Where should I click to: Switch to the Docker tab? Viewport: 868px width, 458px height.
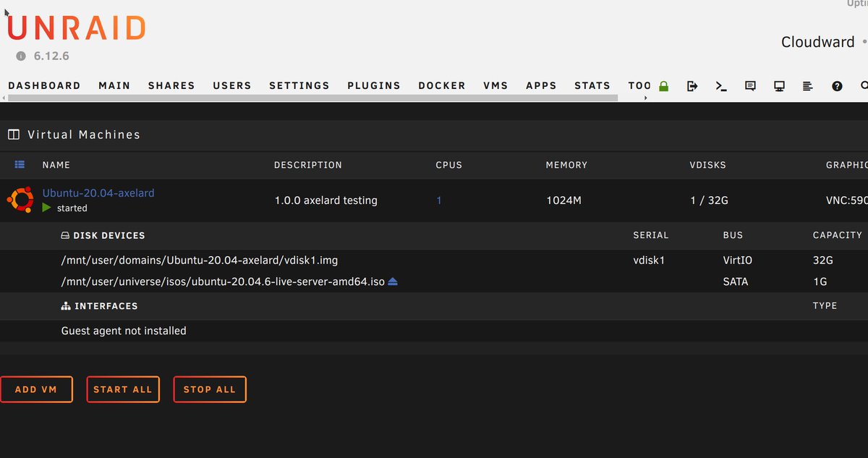tap(441, 85)
